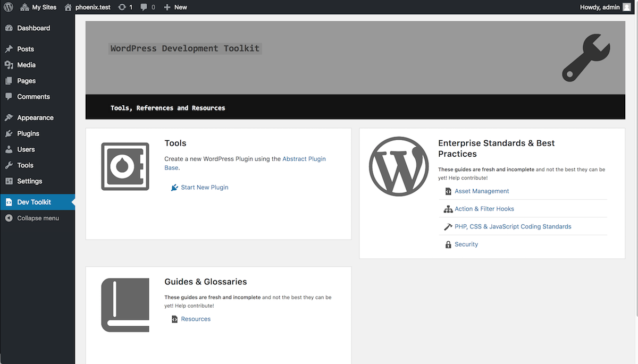The height and width of the screenshot is (364, 638).
Task: Click the Plugins plug icon in sidebar
Action: point(9,133)
